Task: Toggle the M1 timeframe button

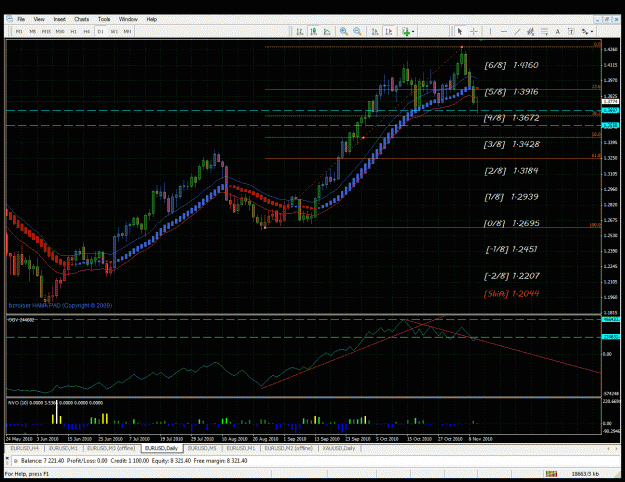Action: (19, 31)
